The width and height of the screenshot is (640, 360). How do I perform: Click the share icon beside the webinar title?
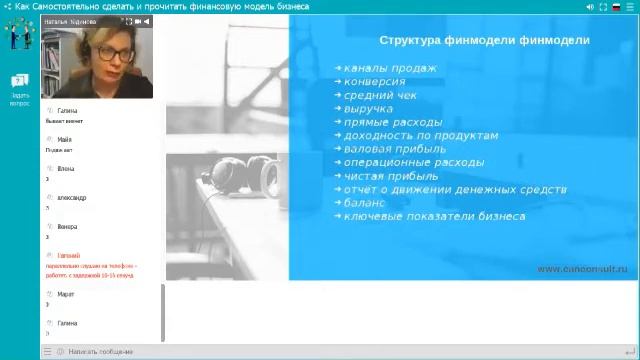(7, 7)
